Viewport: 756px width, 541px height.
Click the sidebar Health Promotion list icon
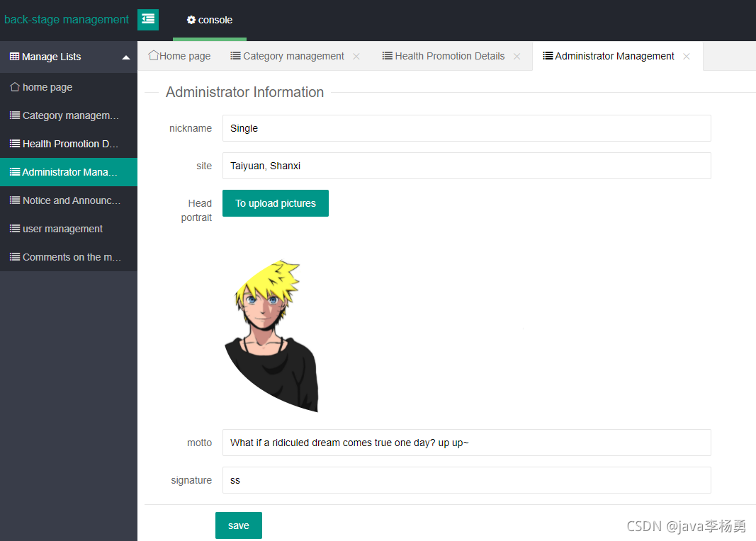coord(15,144)
